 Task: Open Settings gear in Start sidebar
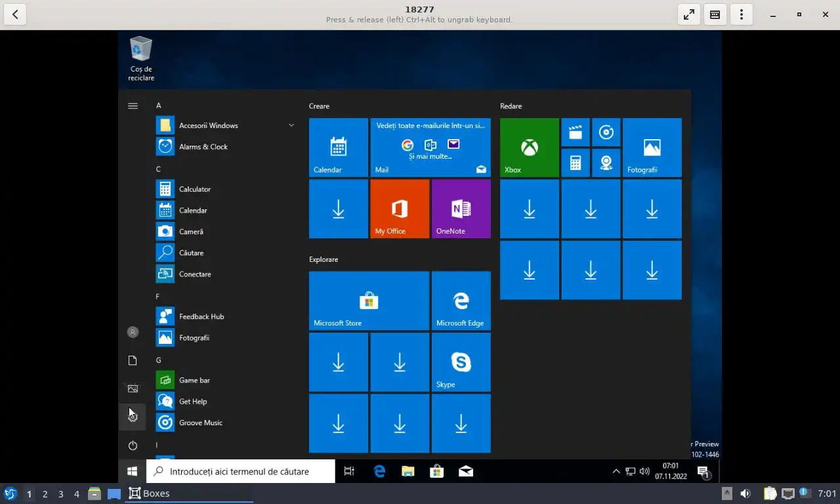(x=133, y=417)
